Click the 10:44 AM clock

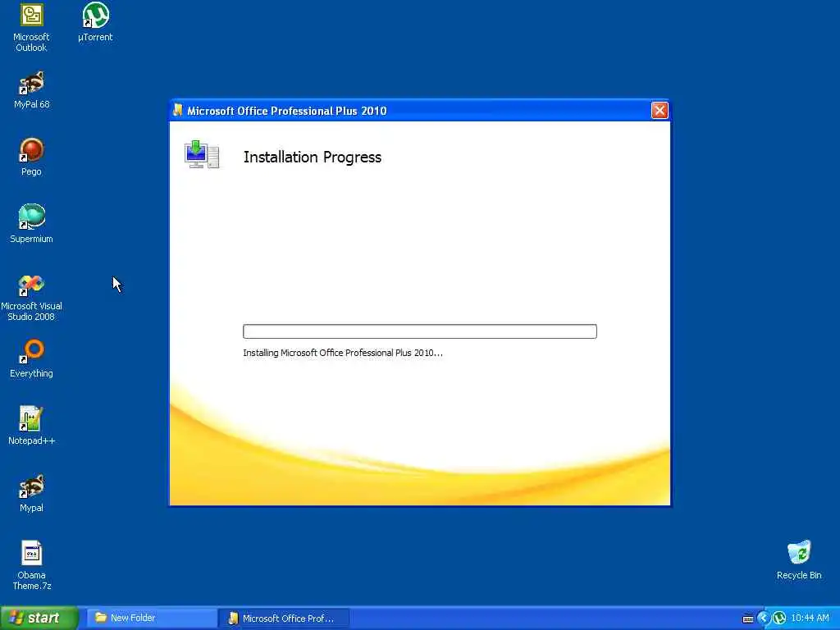click(810, 618)
